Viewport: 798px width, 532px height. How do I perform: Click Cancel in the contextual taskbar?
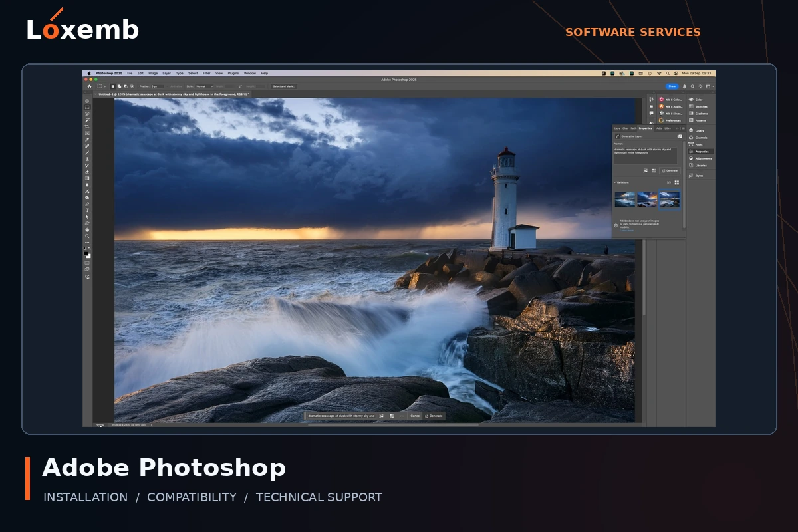click(416, 416)
